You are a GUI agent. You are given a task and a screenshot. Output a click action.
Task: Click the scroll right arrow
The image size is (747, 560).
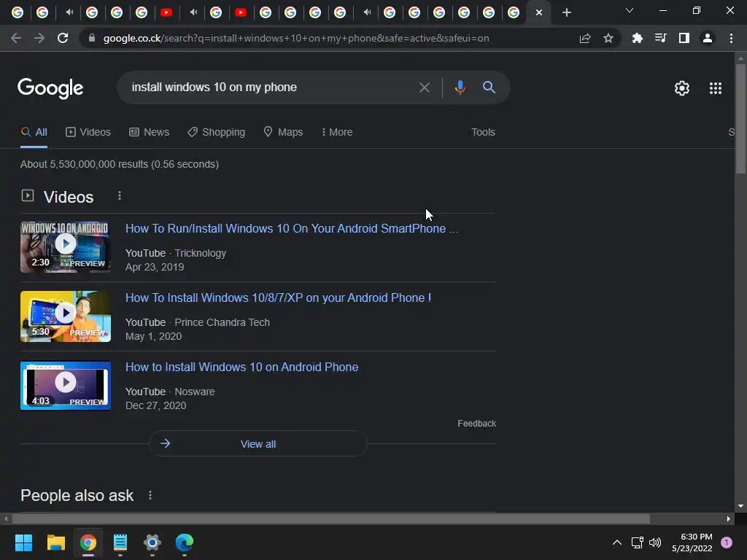[729, 518]
